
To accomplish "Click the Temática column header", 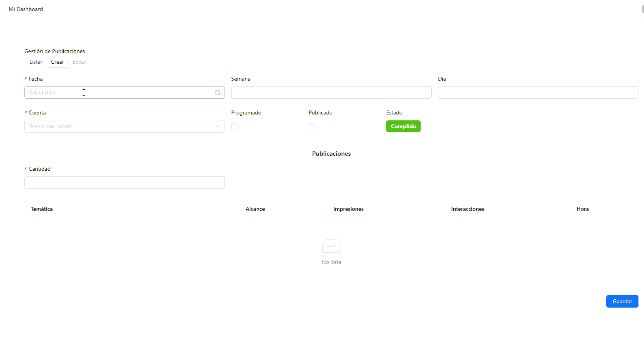I will 42,209.
